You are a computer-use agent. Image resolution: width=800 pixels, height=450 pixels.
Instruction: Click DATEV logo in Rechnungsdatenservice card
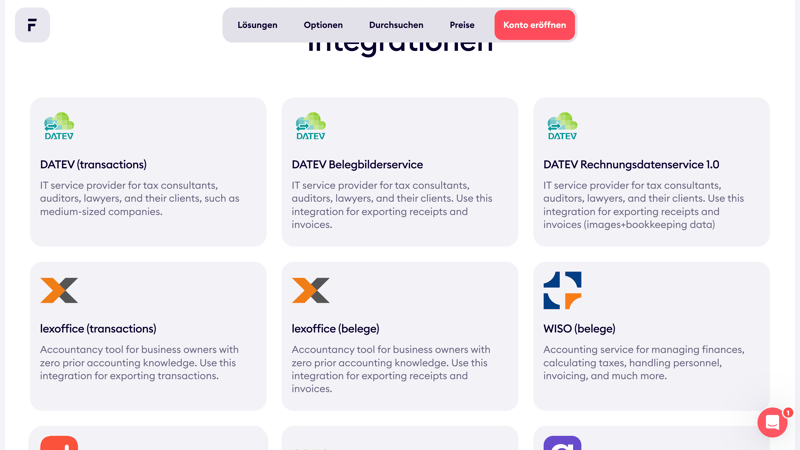point(562,126)
